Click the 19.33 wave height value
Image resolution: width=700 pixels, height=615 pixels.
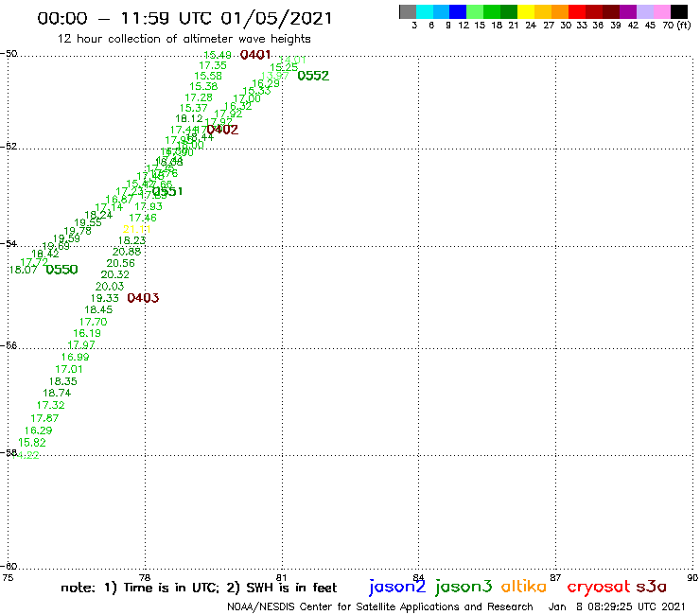tap(105, 298)
